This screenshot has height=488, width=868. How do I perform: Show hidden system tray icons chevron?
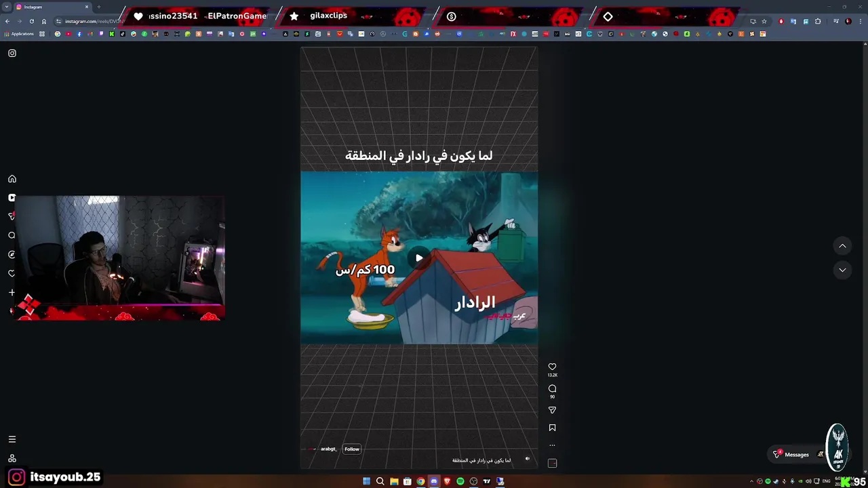pos(751,481)
